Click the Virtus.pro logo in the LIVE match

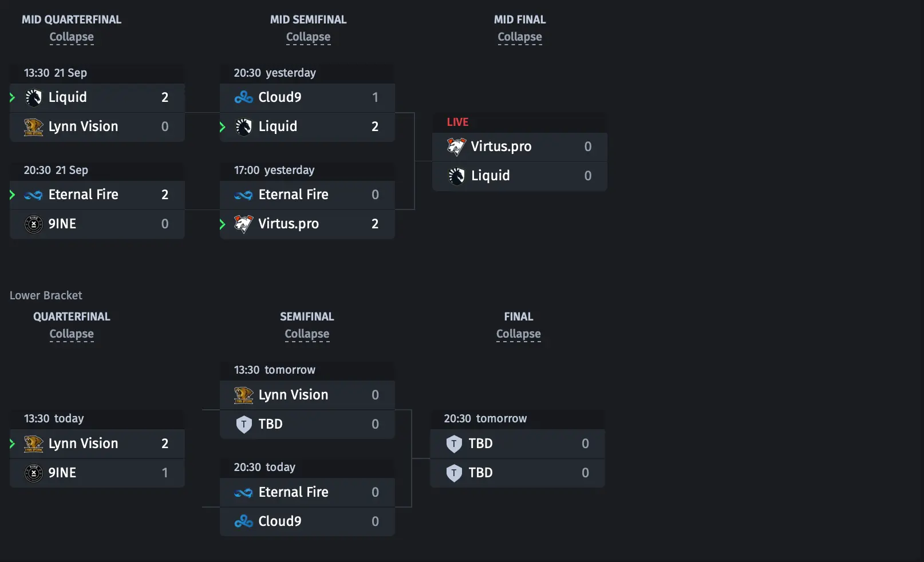456,147
